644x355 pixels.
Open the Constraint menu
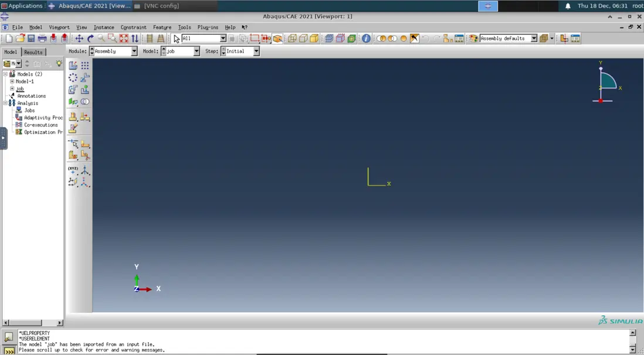click(134, 28)
